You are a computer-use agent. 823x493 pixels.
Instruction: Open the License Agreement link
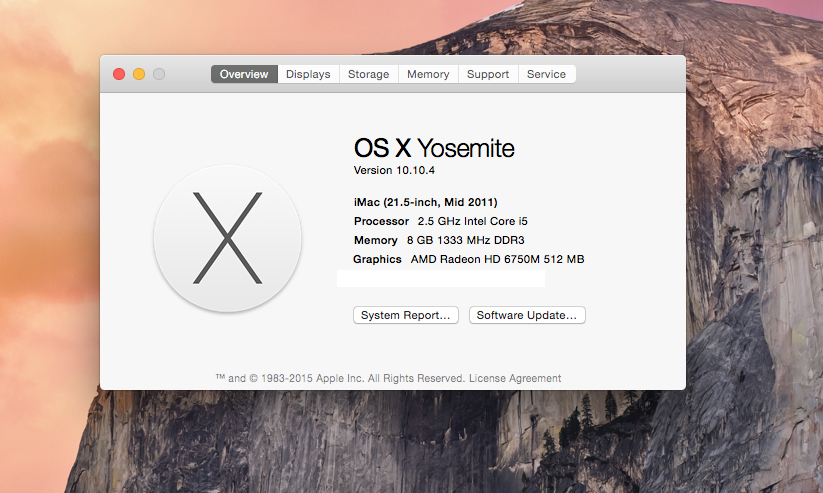coord(515,378)
